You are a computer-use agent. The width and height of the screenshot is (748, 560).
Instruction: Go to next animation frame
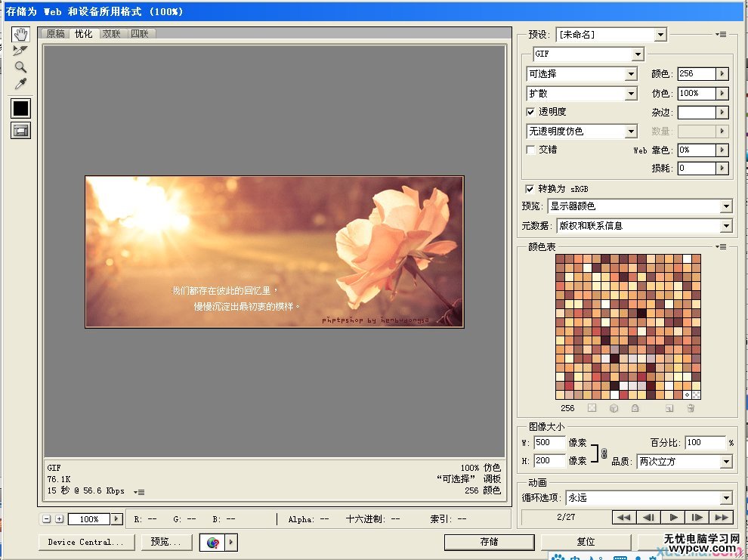coord(697,517)
